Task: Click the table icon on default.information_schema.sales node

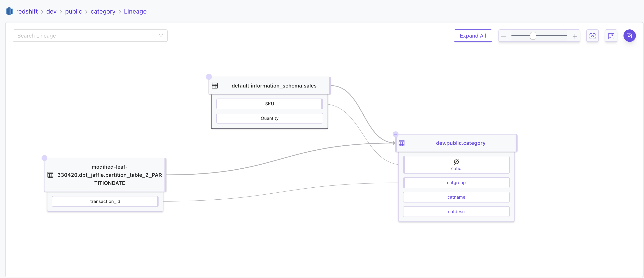Action: tap(215, 86)
